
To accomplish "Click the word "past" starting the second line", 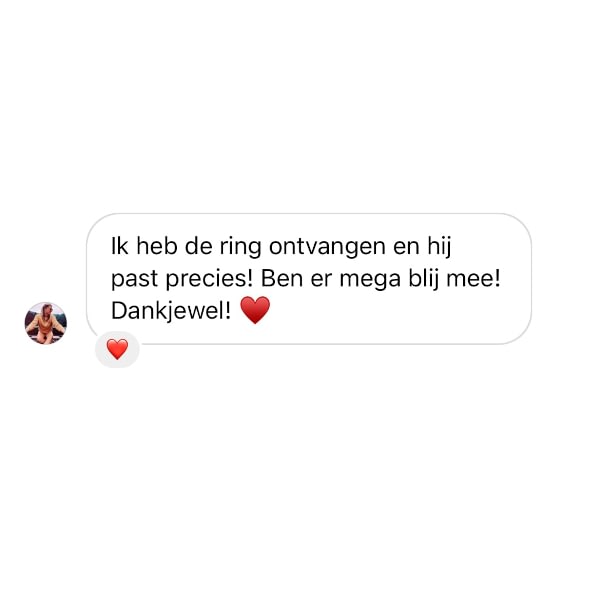I will click(134, 280).
